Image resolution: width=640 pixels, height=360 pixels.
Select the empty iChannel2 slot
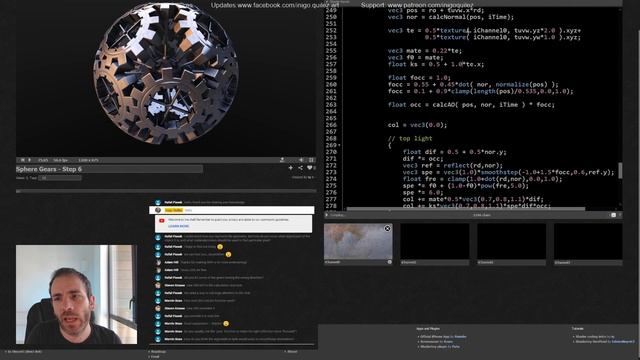(x=511, y=241)
